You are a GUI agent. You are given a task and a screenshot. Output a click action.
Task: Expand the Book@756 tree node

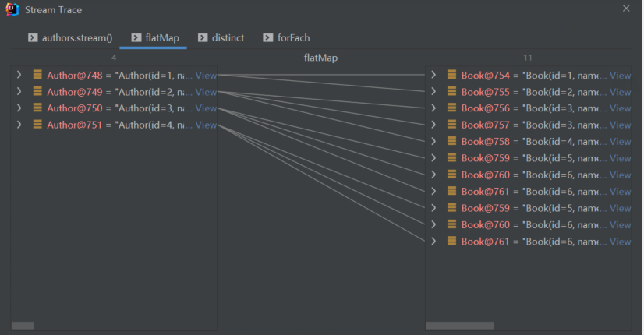(433, 108)
